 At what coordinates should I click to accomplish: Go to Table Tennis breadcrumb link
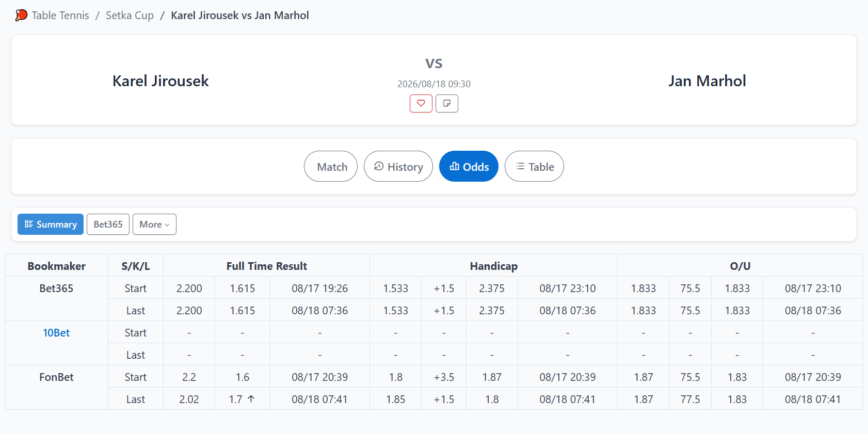click(x=60, y=15)
